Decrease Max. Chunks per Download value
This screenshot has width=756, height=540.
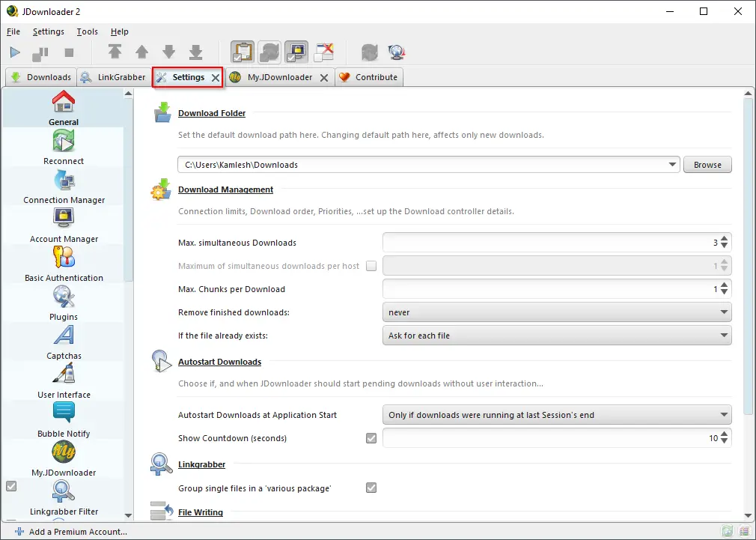pyautogui.click(x=724, y=292)
